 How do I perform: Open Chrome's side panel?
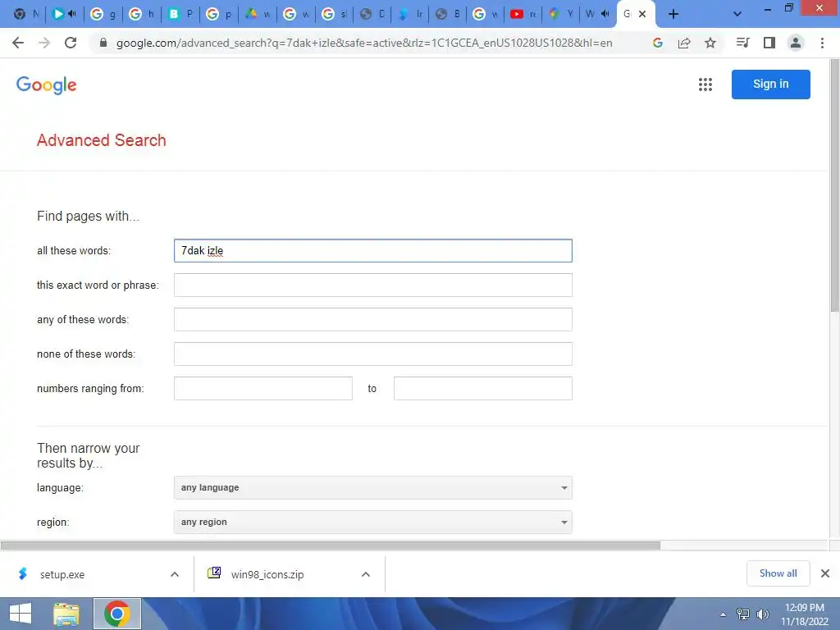pyautogui.click(x=769, y=43)
